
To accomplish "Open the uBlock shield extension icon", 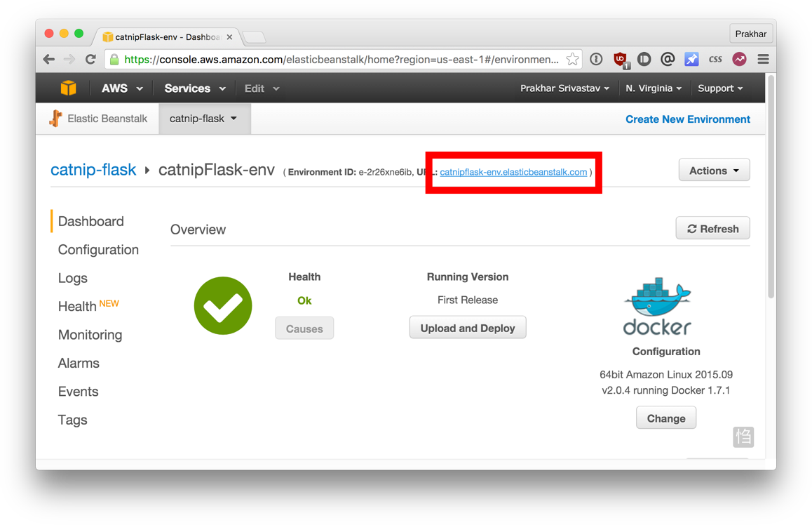I will (x=621, y=60).
